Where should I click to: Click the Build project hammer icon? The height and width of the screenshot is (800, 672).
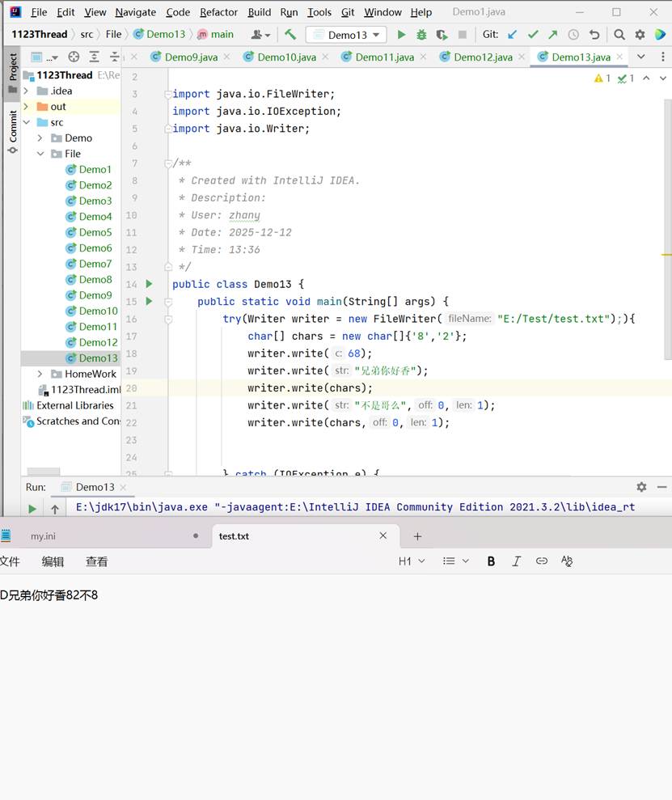point(290,35)
